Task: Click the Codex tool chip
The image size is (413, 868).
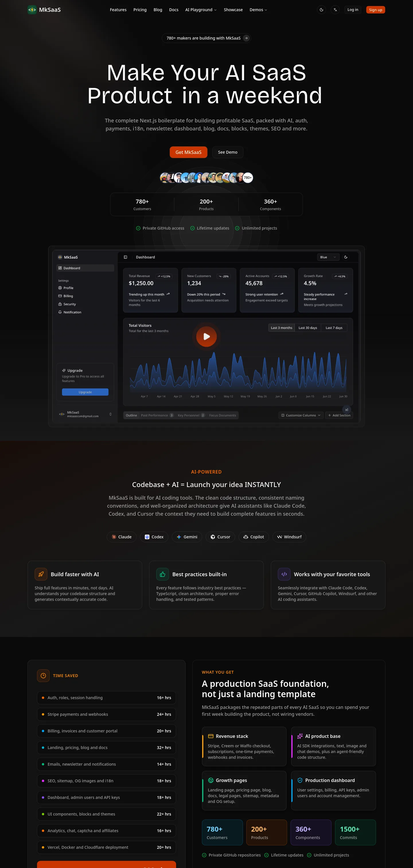Action: tap(154, 537)
